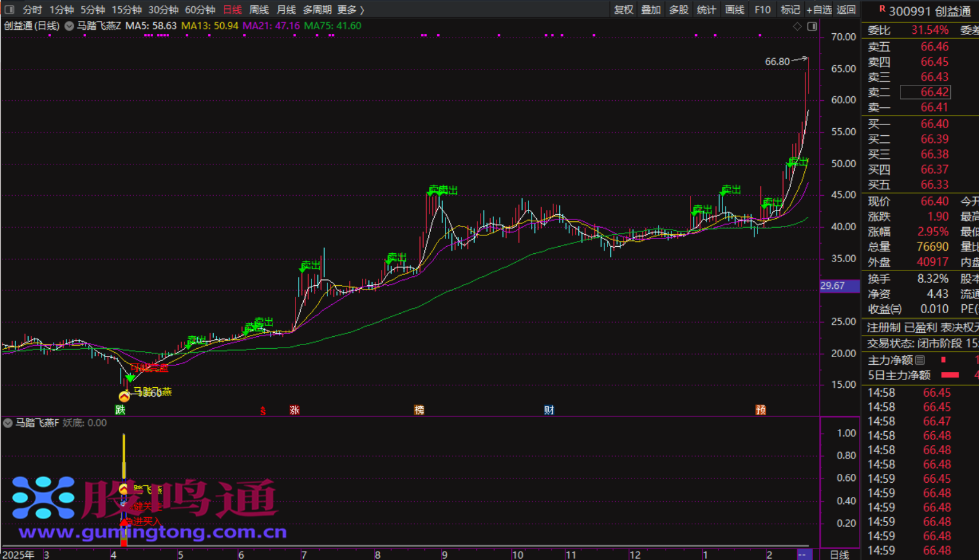Click the red R badge beside stock code
This screenshot has width=979, height=560.
click(x=882, y=9)
